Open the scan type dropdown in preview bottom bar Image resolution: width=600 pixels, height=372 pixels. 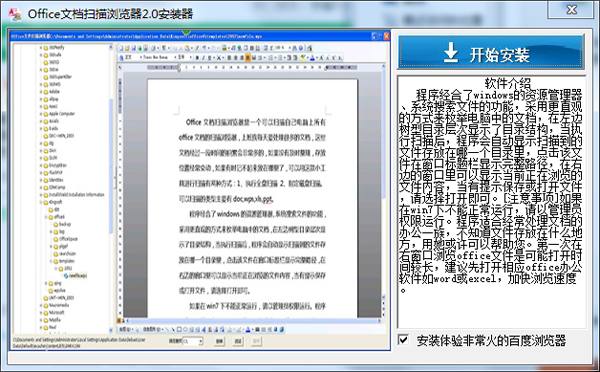point(192,341)
